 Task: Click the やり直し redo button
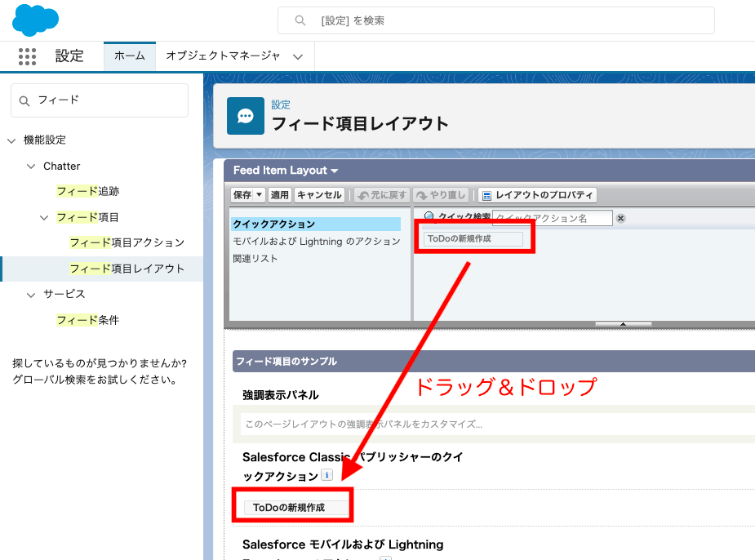[441, 194]
